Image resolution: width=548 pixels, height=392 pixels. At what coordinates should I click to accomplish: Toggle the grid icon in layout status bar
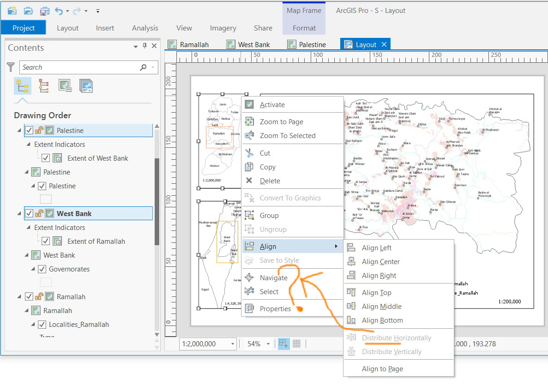[x=297, y=344]
